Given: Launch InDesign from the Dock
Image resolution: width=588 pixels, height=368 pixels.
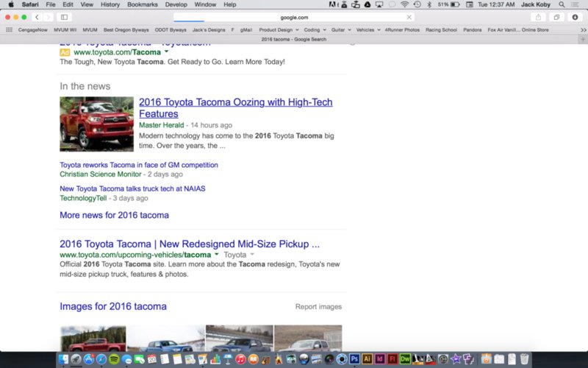Looking at the screenshot, I should pyautogui.click(x=379, y=359).
